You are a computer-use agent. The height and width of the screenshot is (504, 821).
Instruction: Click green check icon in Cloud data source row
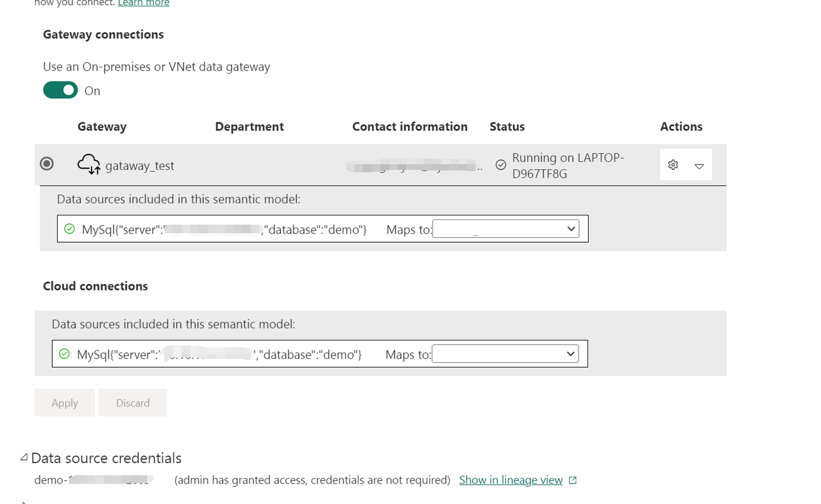tap(64, 354)
